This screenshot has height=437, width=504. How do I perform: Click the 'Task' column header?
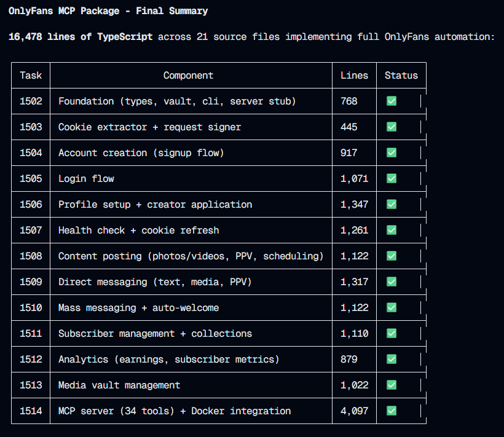click(31, 75)
